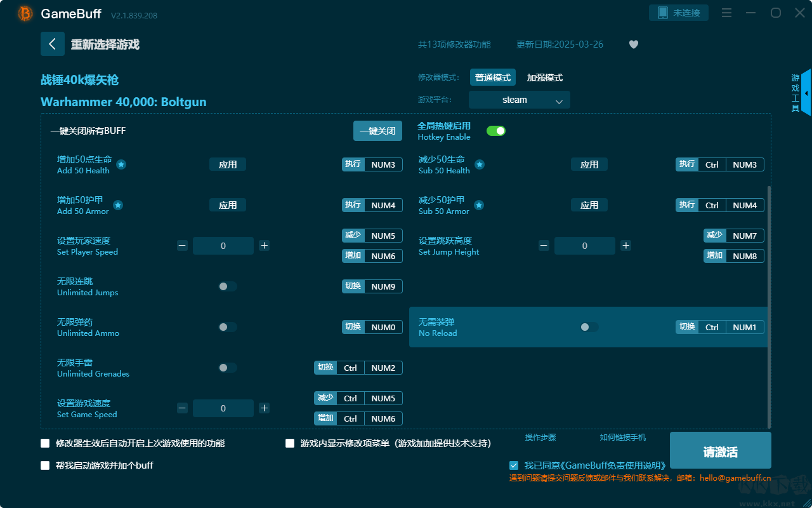812x508 pixels.
Task: Click Ctrl NUM2 hotkey for Unlimited Grenades
Action: [358, 368]
